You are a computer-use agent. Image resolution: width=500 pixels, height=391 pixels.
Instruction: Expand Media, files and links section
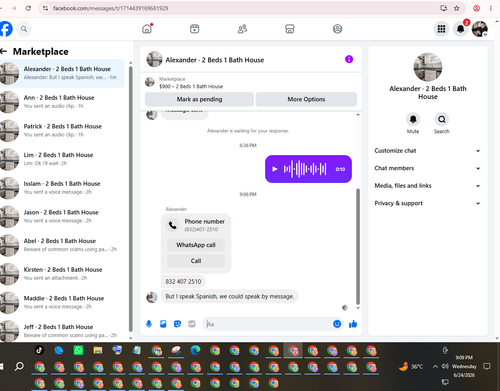coord(428,186)
